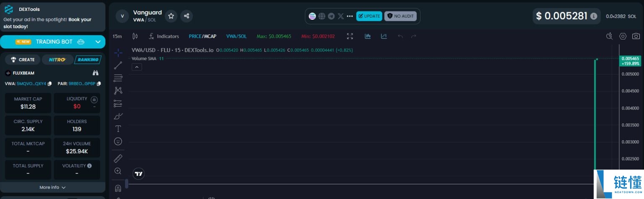Open the token Telegram link
This screenshot has height=199, width=644.
[331, 16]
